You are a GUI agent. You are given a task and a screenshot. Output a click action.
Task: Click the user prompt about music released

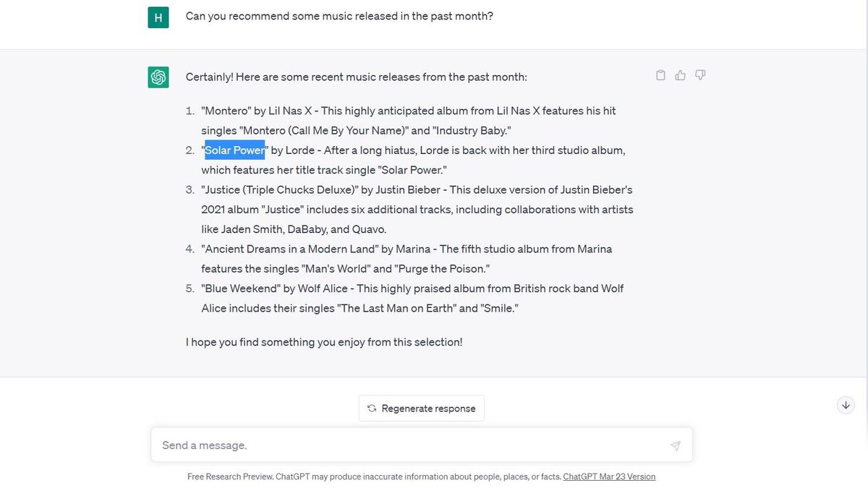(x=339, y=15)
